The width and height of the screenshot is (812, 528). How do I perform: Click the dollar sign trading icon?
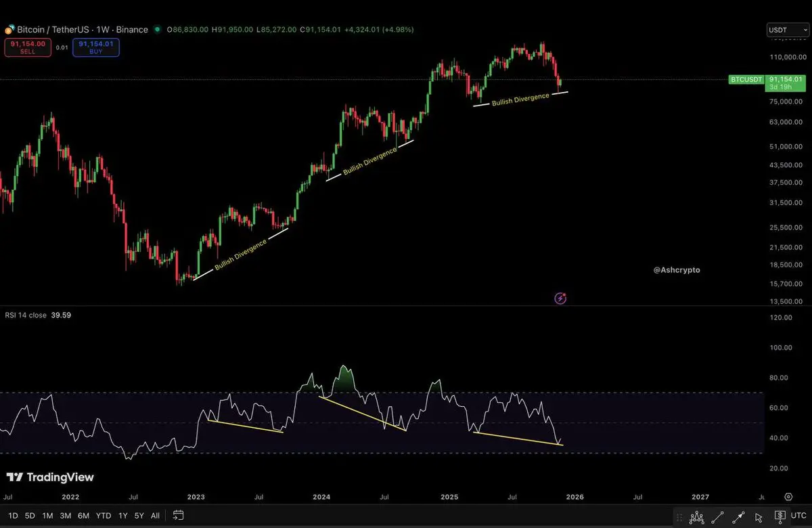coord(780,516)
